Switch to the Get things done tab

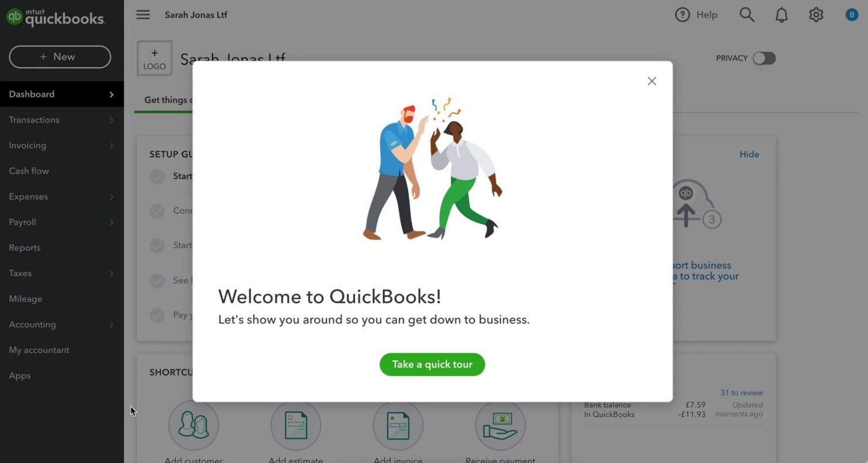pos(170,100)
